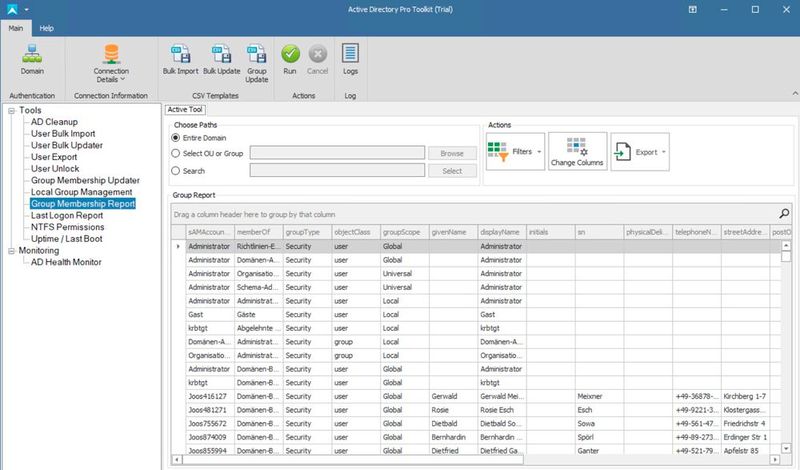Image resolution: width=800 pixels, height=470 pixels.
Task: Open User Bulk Import tool
Action: (63, 134)
